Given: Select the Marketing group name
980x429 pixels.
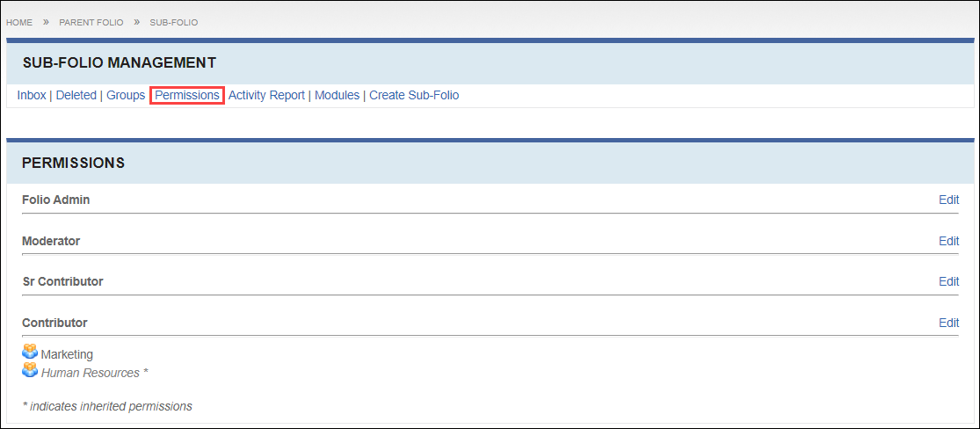Looking at the screenshot, I should point(67,354).
